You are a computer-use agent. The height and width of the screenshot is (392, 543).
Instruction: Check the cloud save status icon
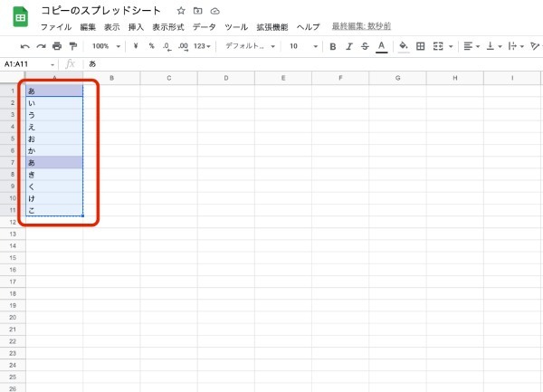215,12
